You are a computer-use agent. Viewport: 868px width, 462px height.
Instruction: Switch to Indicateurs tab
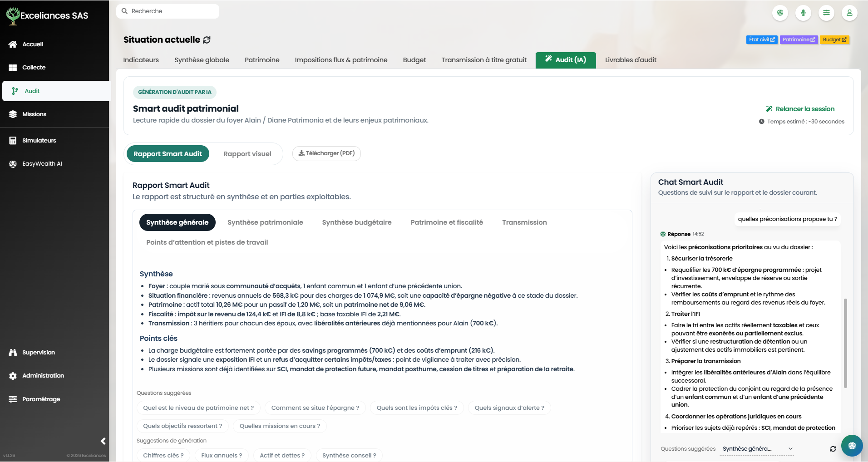point(141,60)
